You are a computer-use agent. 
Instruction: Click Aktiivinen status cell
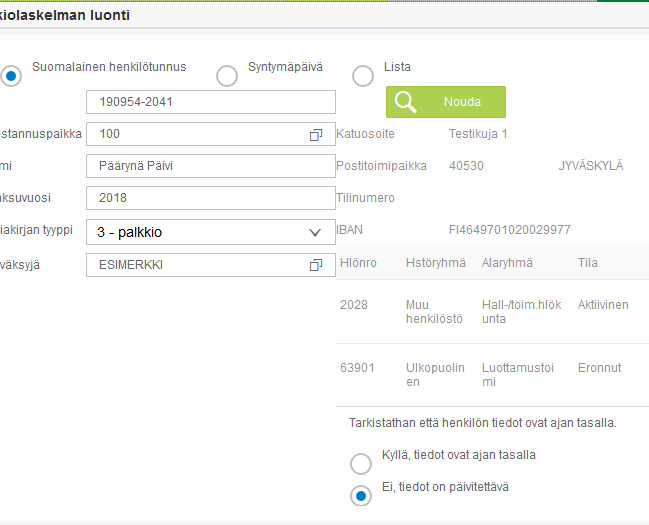pyautogui.click(x=603, y=305)
